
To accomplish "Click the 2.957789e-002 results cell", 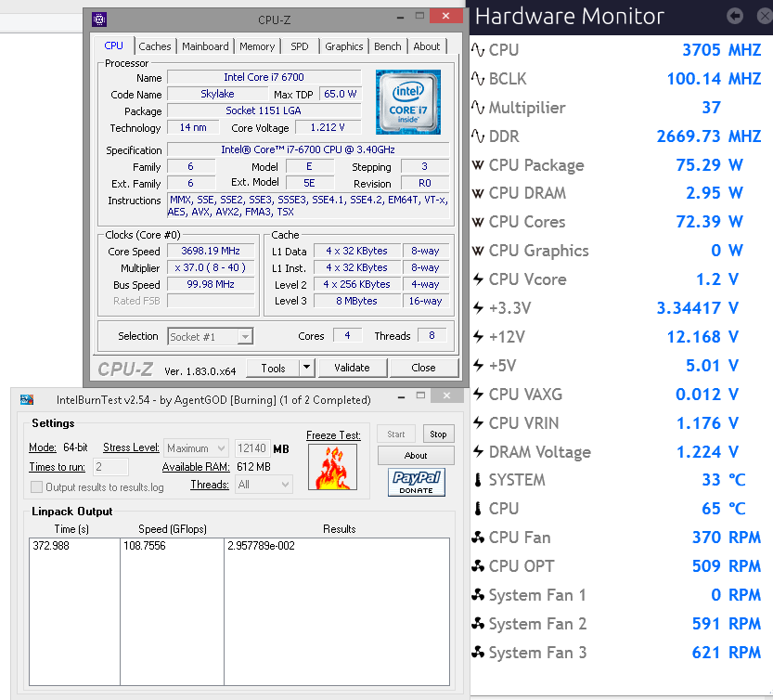I will [x=262, y=546].
